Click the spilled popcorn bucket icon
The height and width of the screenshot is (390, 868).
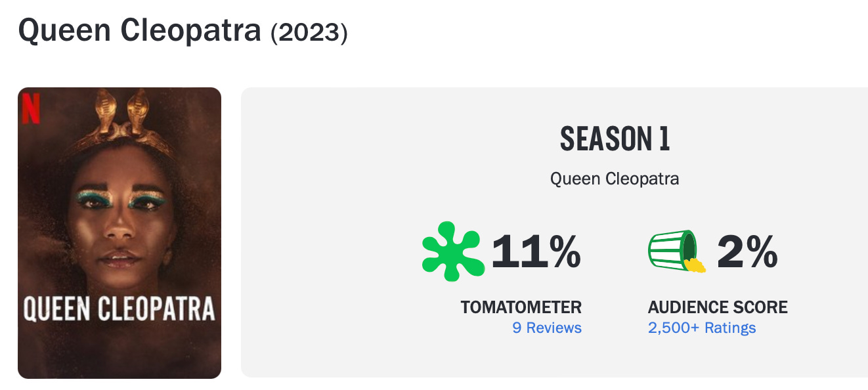coord(675,251)
